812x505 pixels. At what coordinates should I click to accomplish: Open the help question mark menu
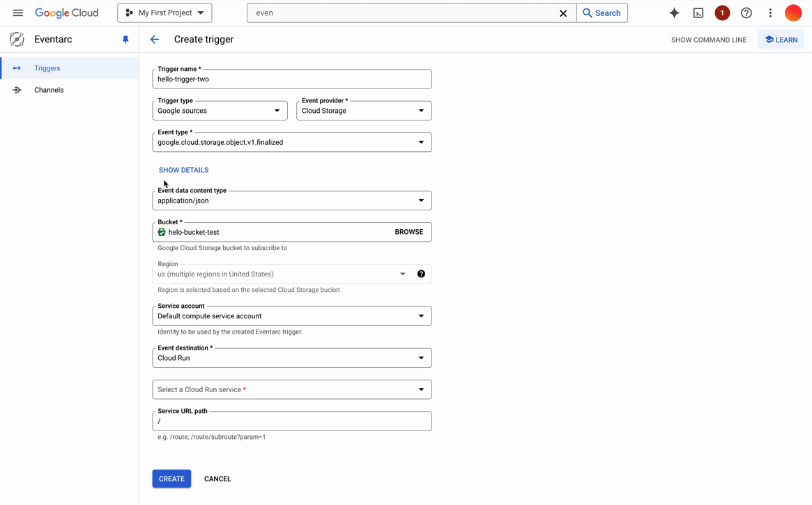coord(746,13)
